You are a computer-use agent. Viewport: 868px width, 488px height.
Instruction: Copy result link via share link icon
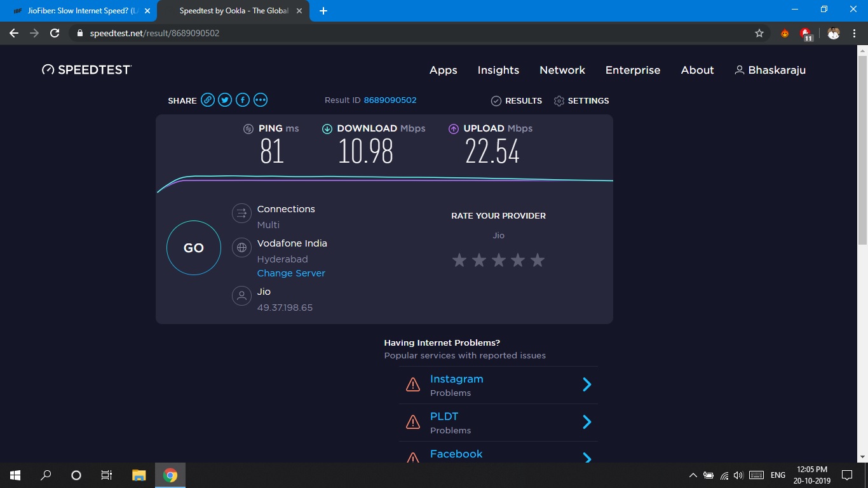(x=207, y=100)
